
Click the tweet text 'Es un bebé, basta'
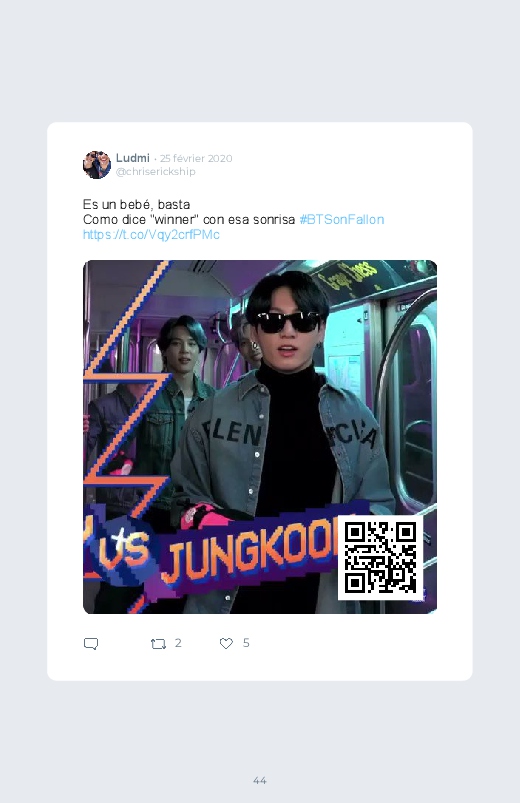[x=136, y=204]
